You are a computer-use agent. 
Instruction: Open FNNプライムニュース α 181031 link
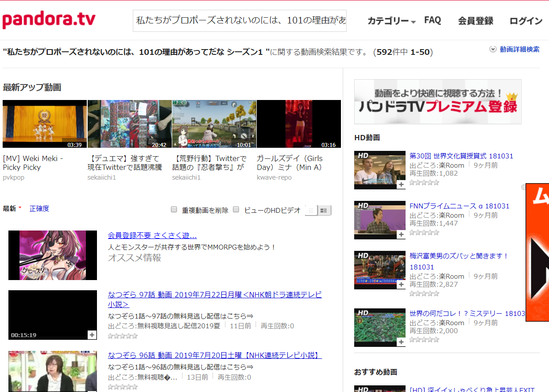(460, 206)
